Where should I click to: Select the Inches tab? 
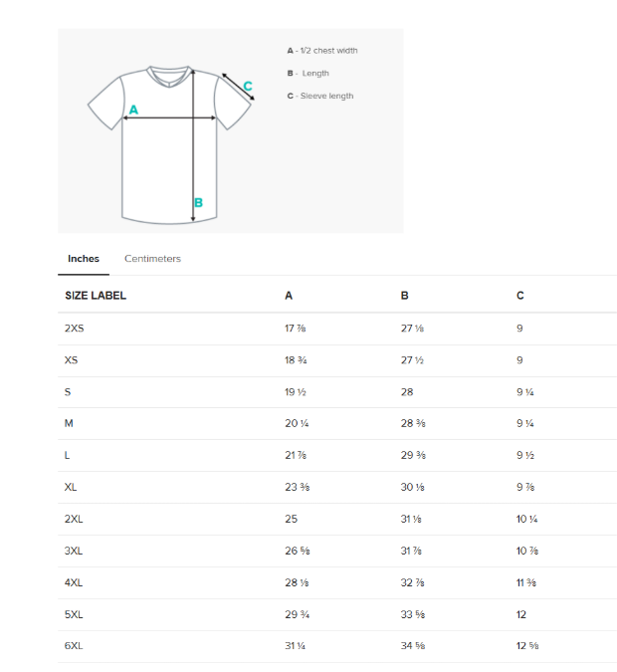click(84, 259)
